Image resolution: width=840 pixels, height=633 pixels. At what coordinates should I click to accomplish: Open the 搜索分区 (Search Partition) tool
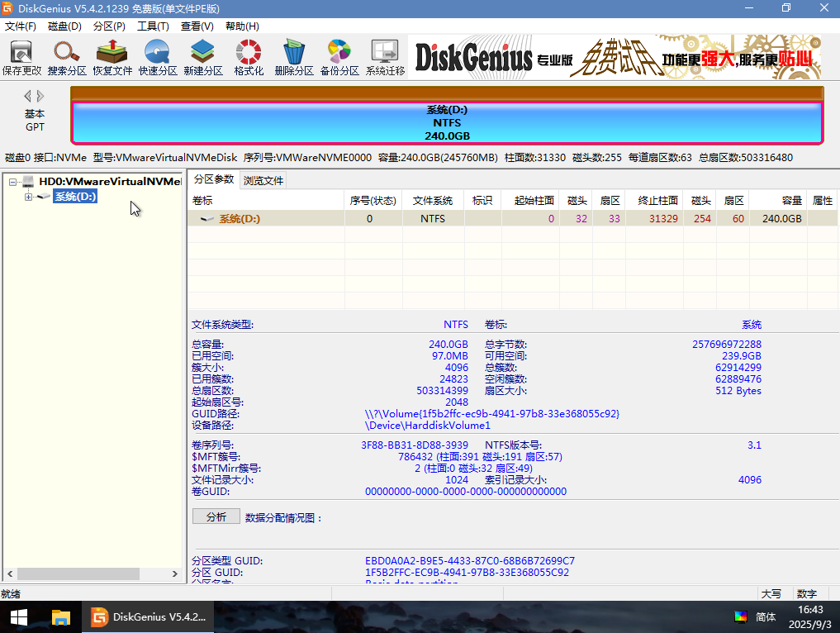click(x=66, y=55)
